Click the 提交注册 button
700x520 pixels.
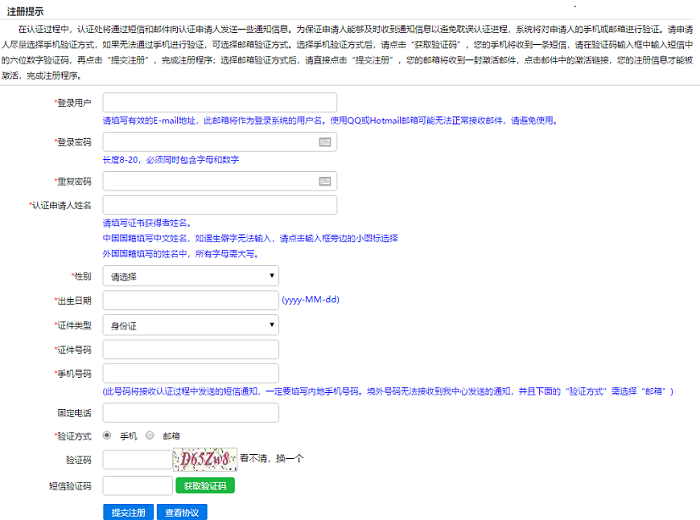coord(128,512)
